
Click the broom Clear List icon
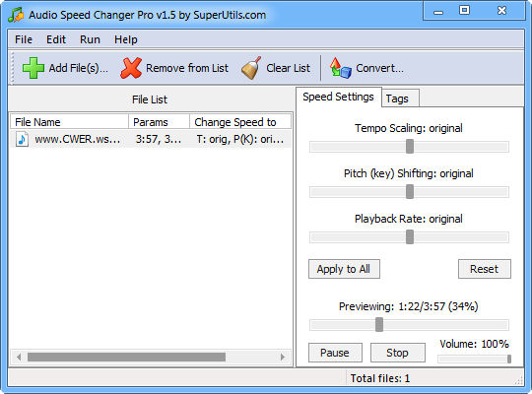point(251,68)
